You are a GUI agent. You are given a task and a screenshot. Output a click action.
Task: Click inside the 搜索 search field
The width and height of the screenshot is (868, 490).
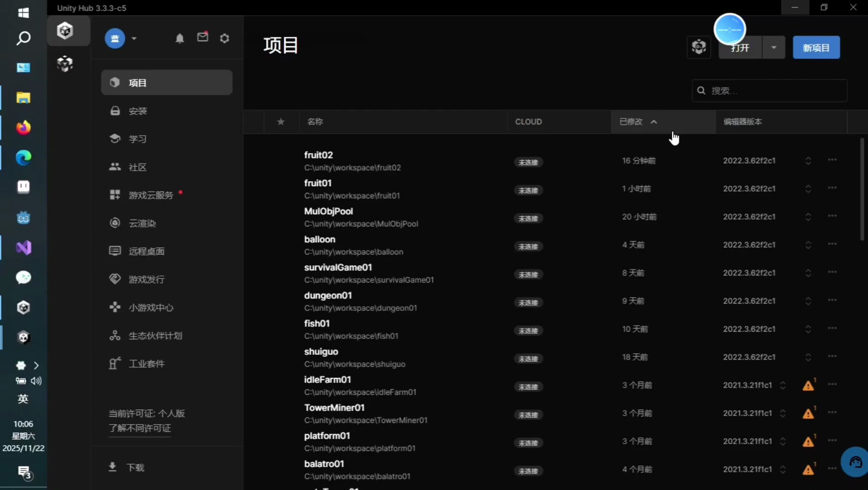point(770,91)
